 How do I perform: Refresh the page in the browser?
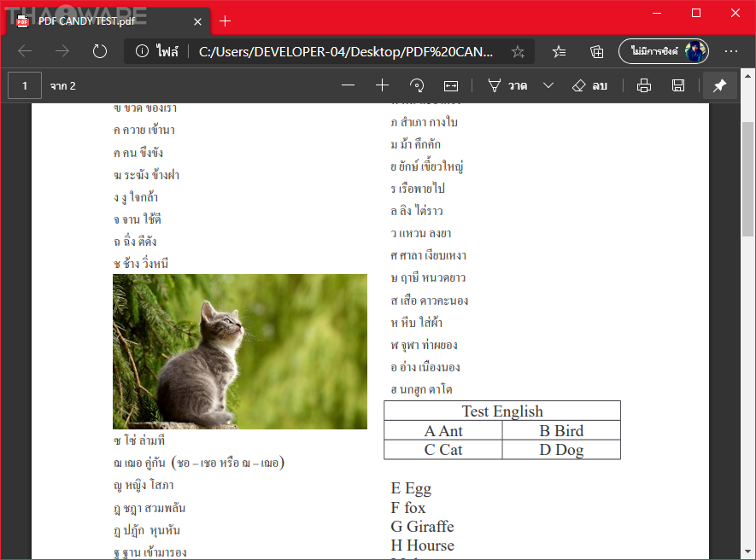100,51
